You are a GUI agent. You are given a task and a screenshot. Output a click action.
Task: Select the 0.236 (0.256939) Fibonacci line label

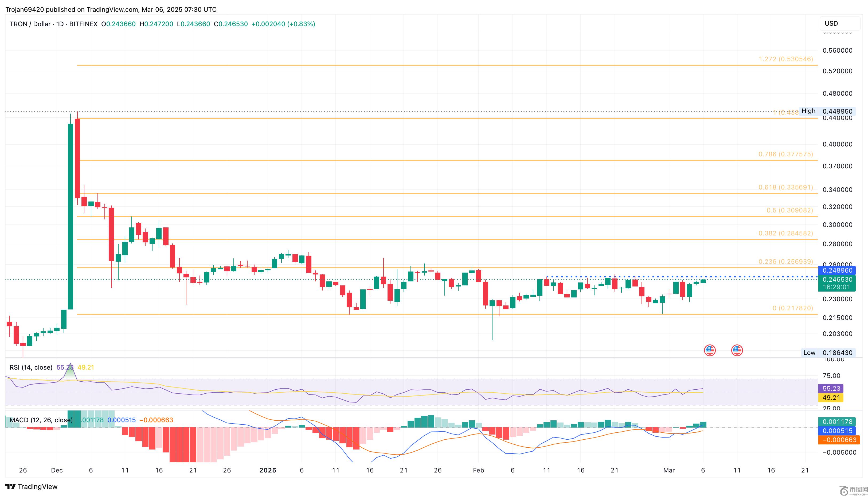point(786,262)
